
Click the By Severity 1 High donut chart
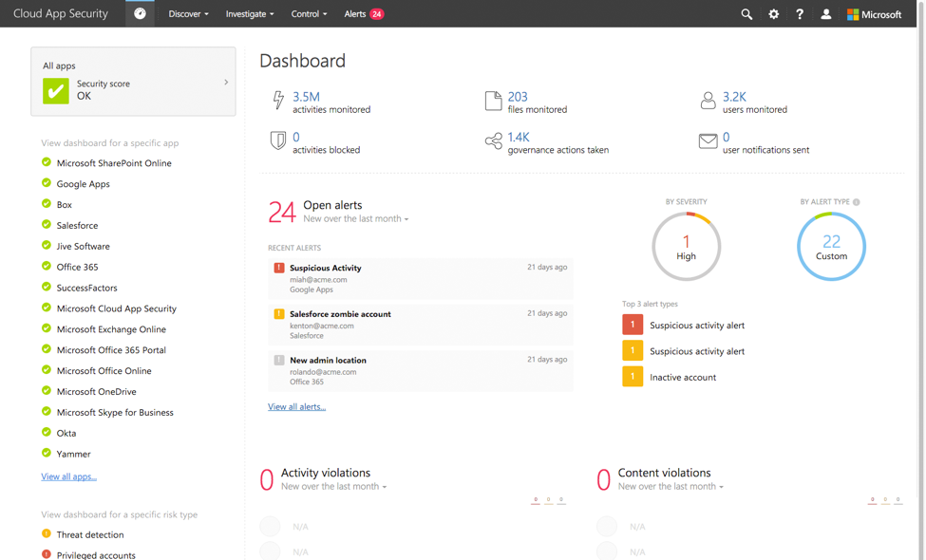coord(687,247)
